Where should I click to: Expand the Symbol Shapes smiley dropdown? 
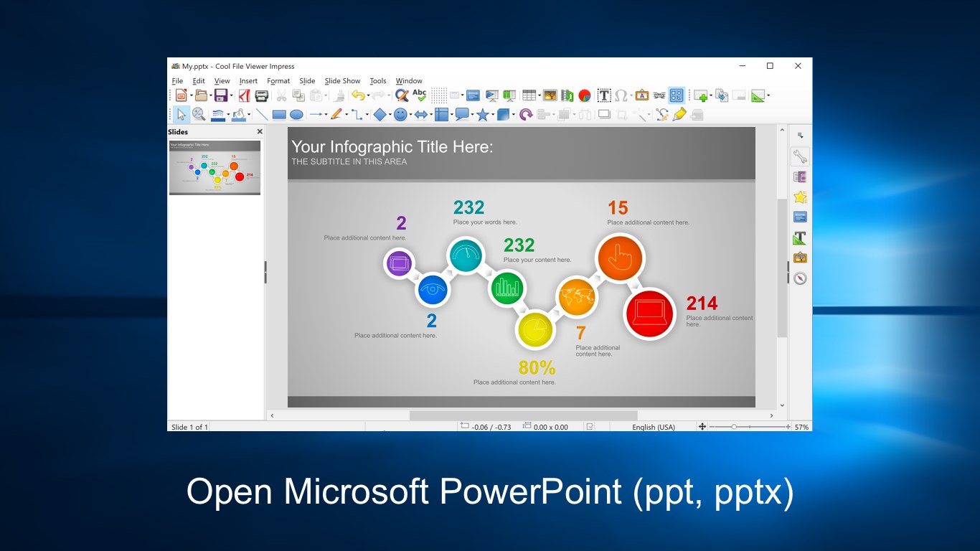tap(410, 115)
